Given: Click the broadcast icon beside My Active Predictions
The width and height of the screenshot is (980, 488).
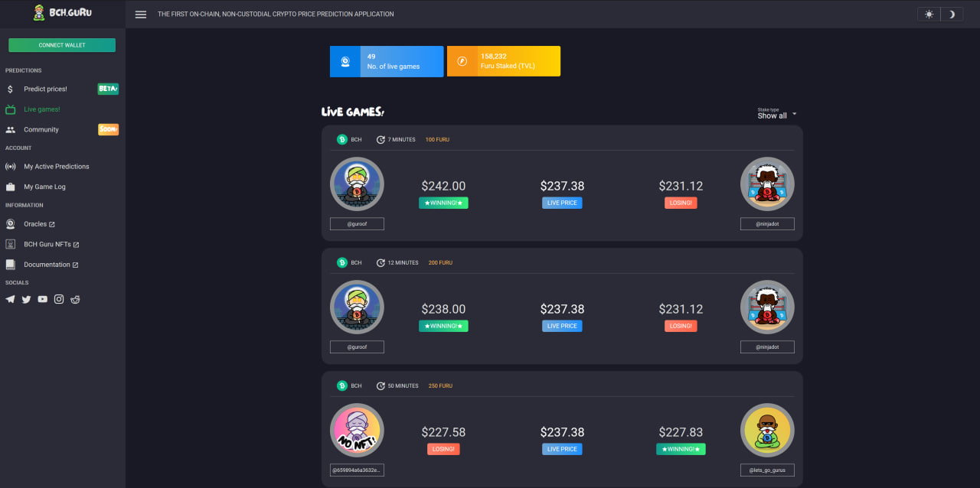Looking at the screenshot, I should coord(10,166).
